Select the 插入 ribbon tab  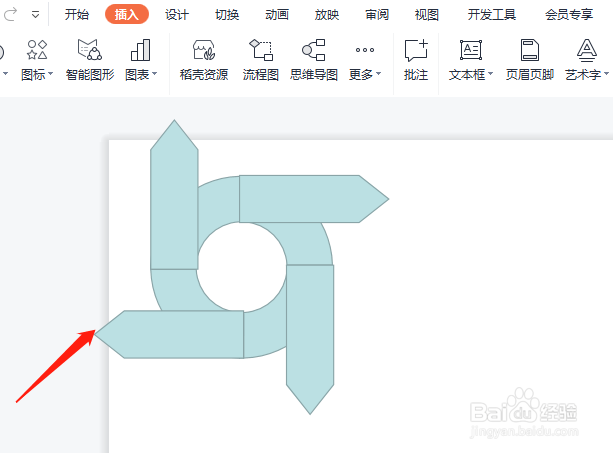coord(127,14)
